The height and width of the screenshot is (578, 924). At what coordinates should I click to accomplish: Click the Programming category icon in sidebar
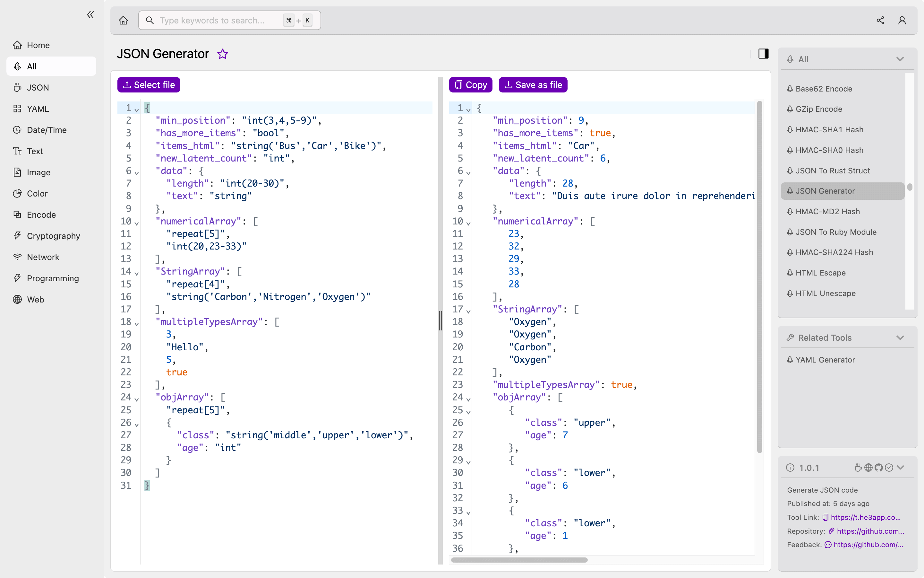[17, 278]
